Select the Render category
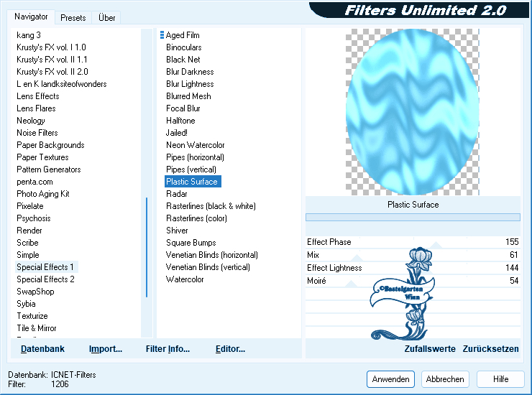Viewport: 532px width, 395px height. [x=29, y=231]
